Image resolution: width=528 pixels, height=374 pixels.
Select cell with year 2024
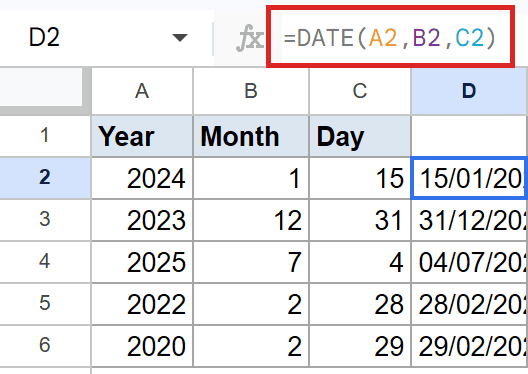tap(142, 178)
